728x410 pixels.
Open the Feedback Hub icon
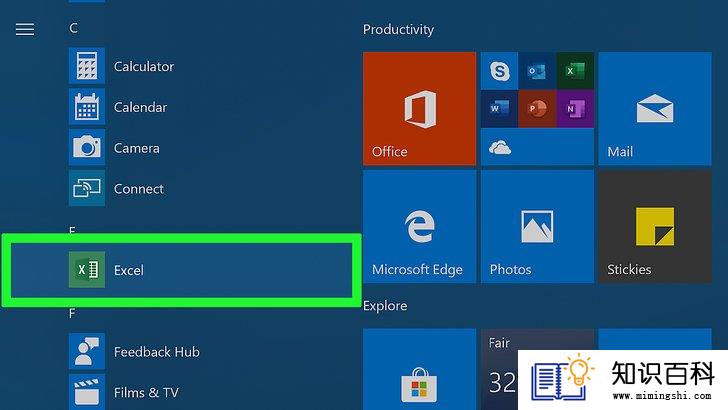87,351
